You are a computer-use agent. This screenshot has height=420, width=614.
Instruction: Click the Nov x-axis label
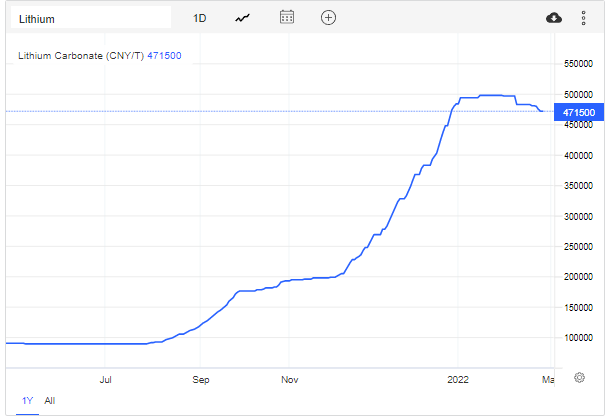point(289,380)
